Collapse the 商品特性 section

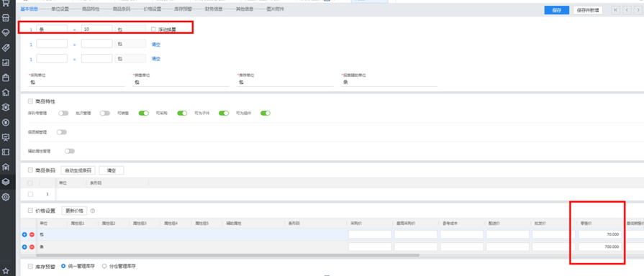tap(30, 101)
